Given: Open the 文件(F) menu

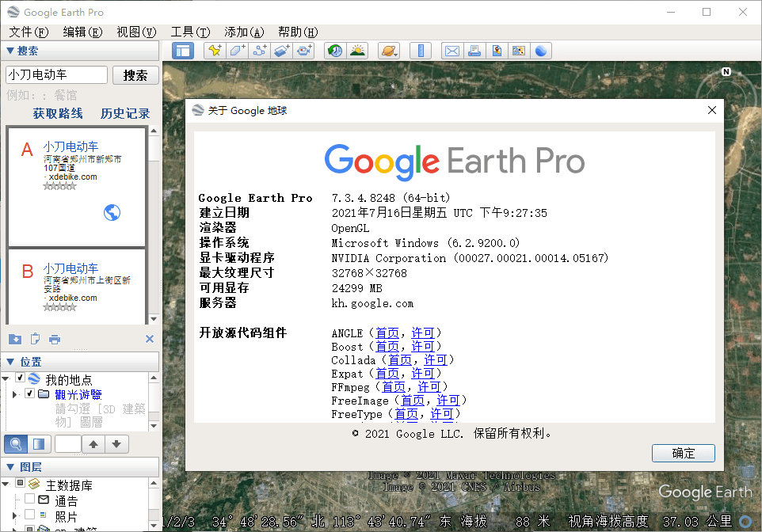Looking at the screenshot, I should (x=29, y=32).
